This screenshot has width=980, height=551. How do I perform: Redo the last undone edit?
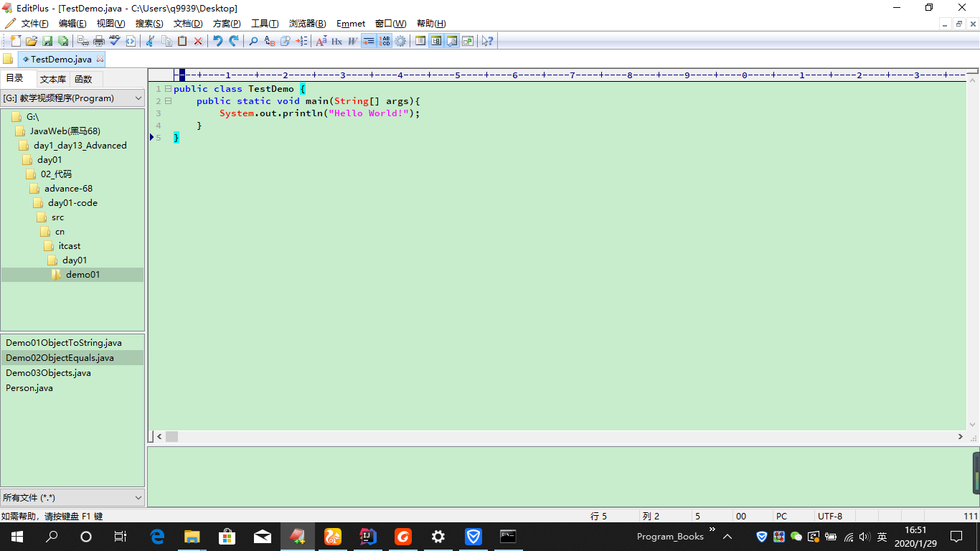(x=234, y=41)
